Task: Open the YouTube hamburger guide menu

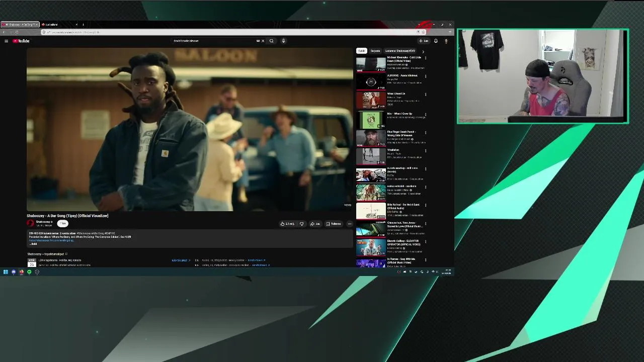Action: (x=6, y=41)
